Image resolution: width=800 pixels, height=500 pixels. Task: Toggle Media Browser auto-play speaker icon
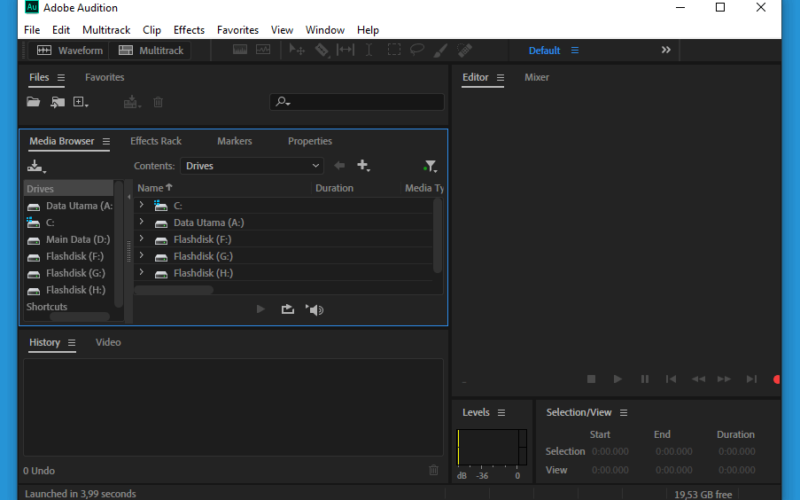(x=315, y=310)
